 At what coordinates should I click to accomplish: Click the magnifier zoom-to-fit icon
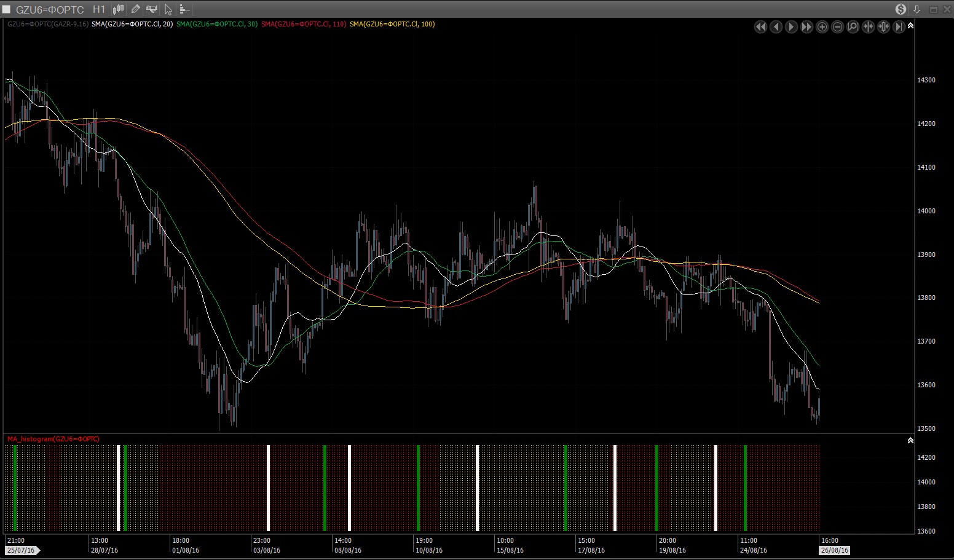853,26
